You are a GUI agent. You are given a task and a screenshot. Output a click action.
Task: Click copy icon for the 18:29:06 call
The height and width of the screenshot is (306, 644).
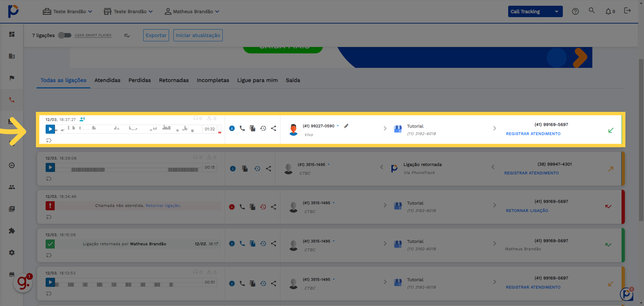coord(245,169)
